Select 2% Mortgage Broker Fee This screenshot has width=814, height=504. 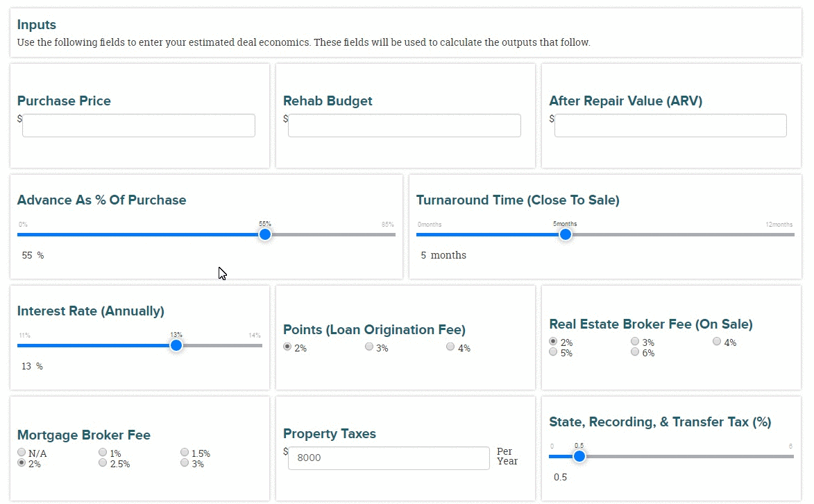tap(22, 462)
